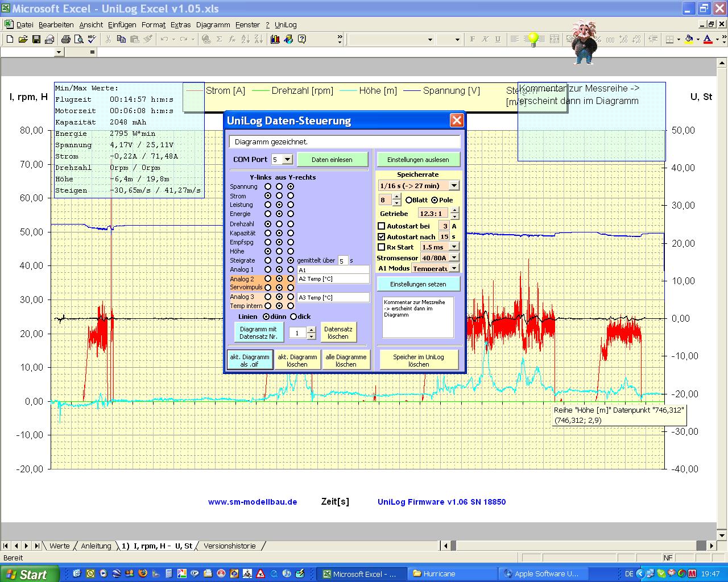Open the Excel font size dropdown
The image size is (728, 582).
tap(457, 39)
